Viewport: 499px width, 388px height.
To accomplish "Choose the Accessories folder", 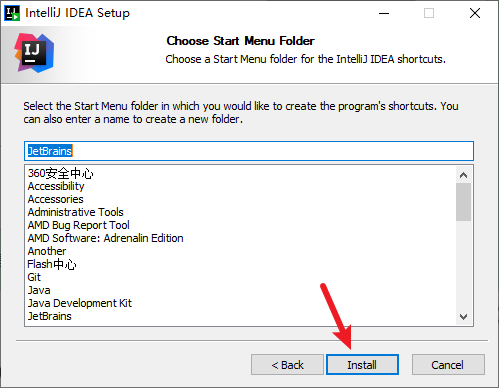I will (x=56, y=199).
